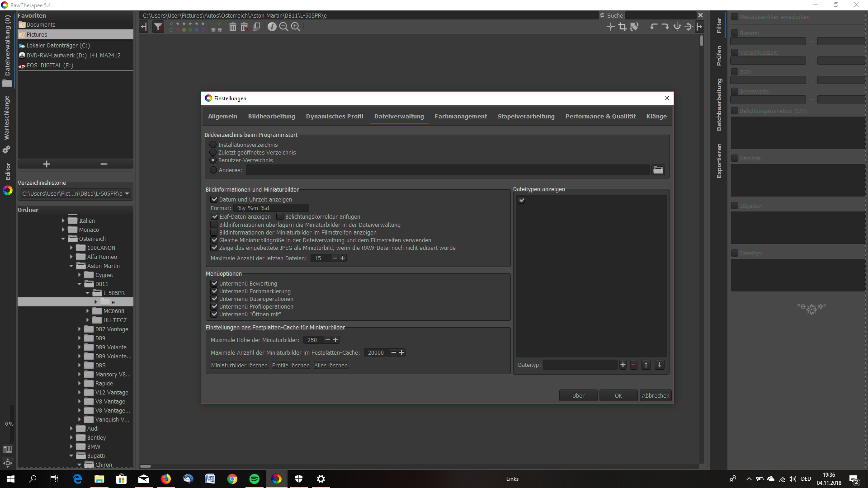Flip image vertically icon

688,27
